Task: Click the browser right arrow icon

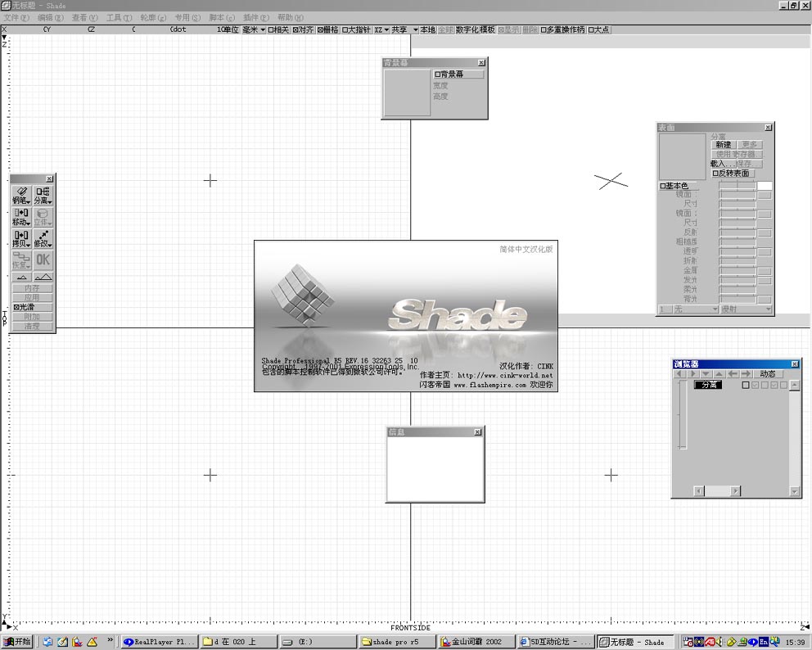Action: coord(746,374)
